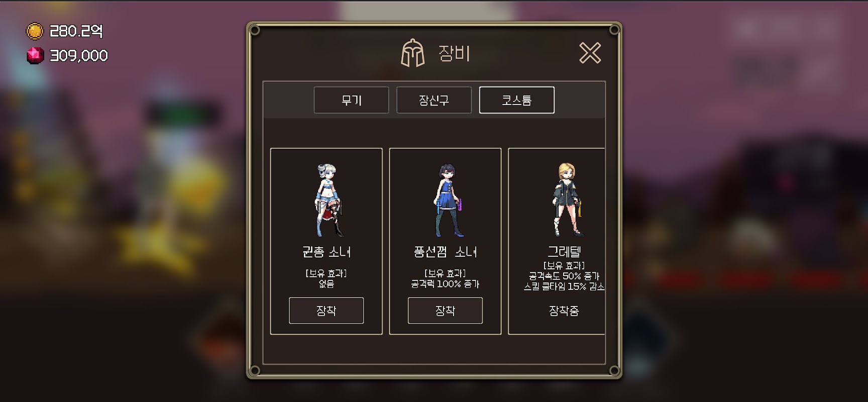Tap the gold coin currency icon
The height and width of the screenshot is (402, 868).
[x=35, y=31]
